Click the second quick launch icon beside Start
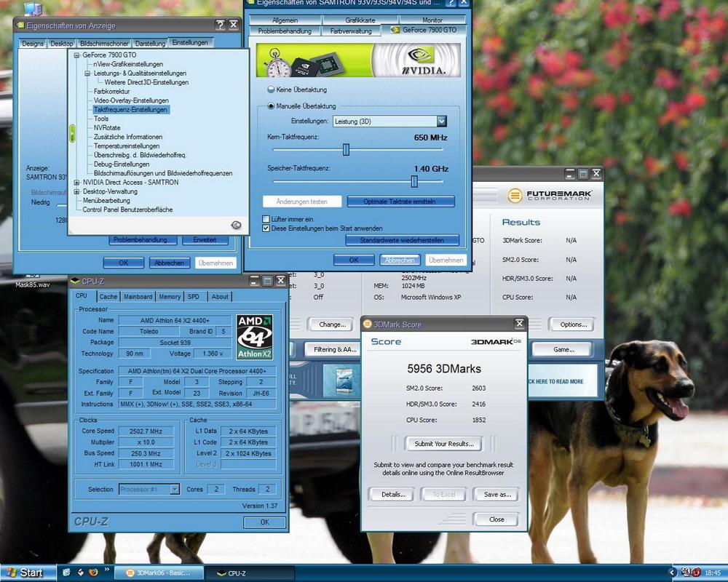Viewport: 728px width, 582px height. (80, 573)
